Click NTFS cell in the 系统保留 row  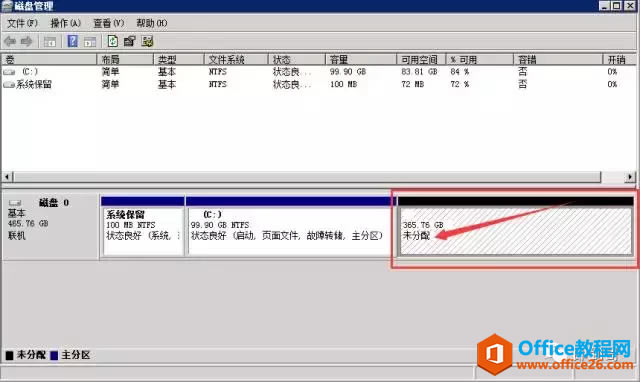[218, 84]
